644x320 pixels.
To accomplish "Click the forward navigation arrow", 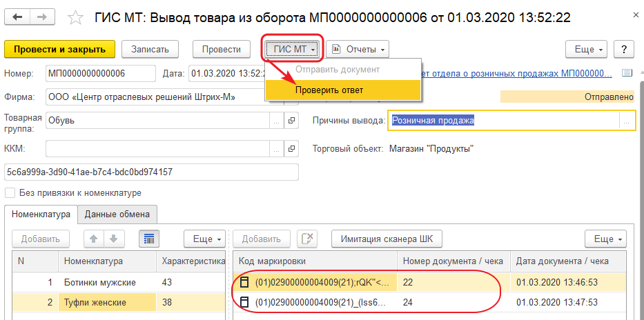I will click(x=41, y=16).
